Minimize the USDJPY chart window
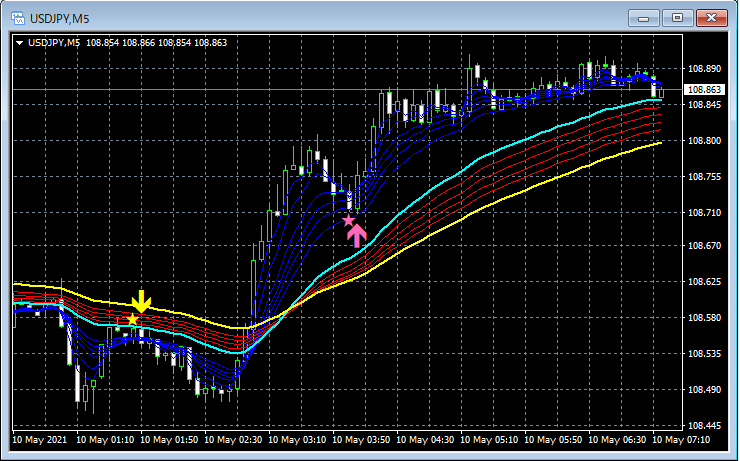The width and height of the screenshot is (740, 461). [643, 18]
